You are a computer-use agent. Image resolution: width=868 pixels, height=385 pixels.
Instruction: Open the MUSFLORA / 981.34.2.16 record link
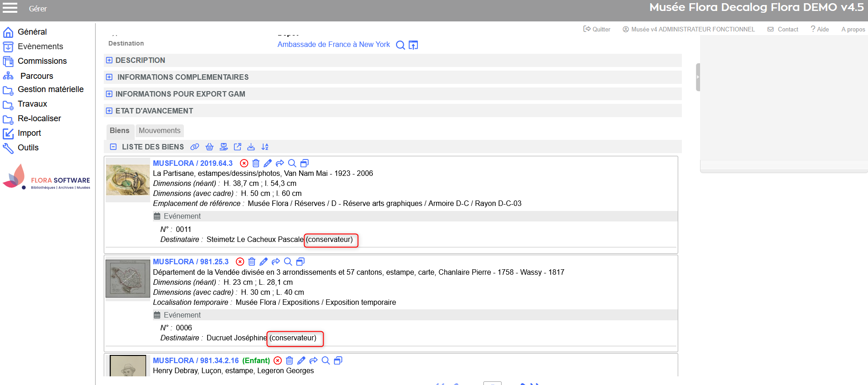click(196, 360)
